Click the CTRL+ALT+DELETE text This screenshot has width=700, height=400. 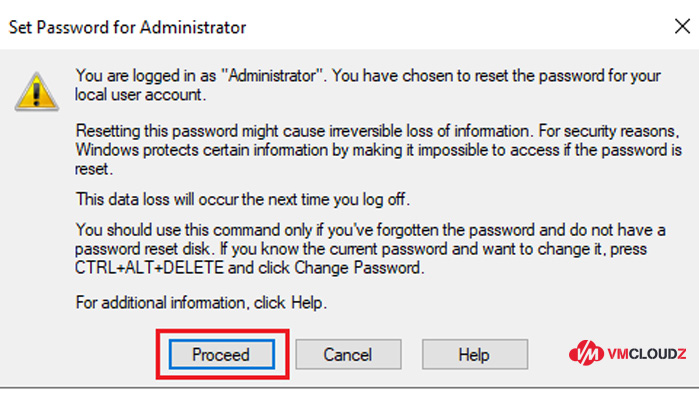pyautogui.click(x=149, y=268)
